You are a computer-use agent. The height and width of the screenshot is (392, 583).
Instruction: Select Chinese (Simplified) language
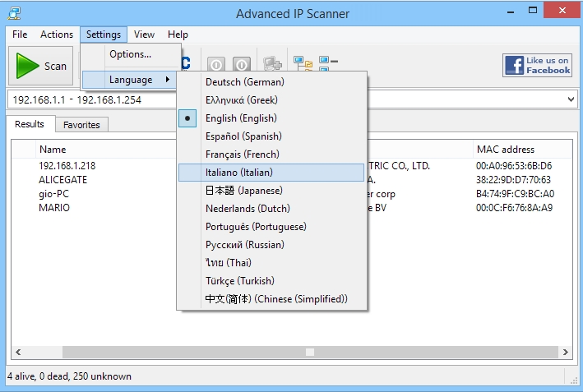pyautogui.click(x=271, y=299)
